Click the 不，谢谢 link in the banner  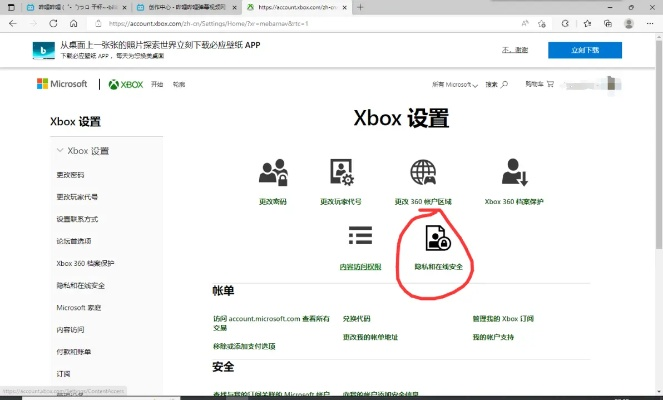click(x=515, y=50)
